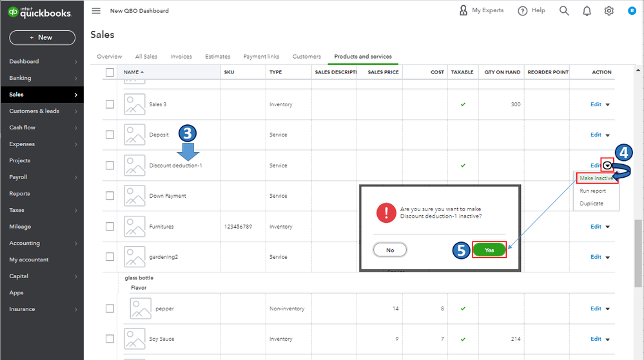Open My Experts person icon
The image size is (644, 360).
click(463, 11)
